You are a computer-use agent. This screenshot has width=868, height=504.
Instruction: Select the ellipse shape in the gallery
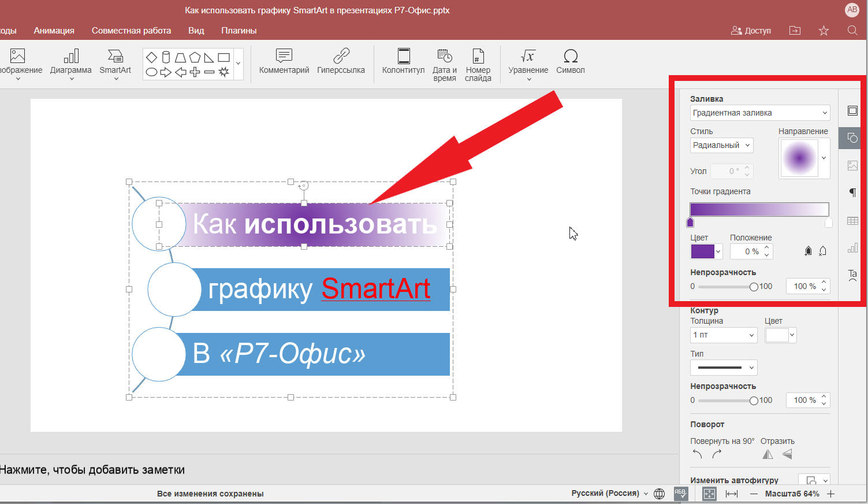pos(151,72)
